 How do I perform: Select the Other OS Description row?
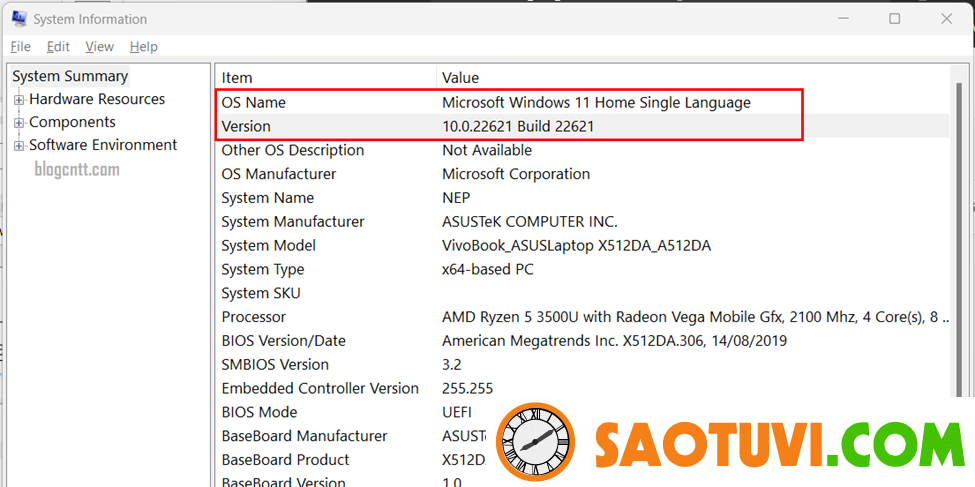pyautogui.click(x=293, y=151)
